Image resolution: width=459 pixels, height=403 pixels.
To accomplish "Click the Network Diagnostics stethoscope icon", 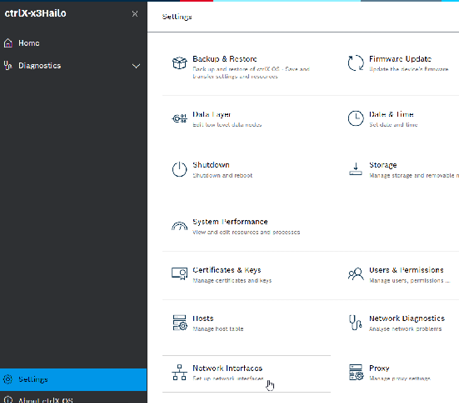I will pos(355,322).
